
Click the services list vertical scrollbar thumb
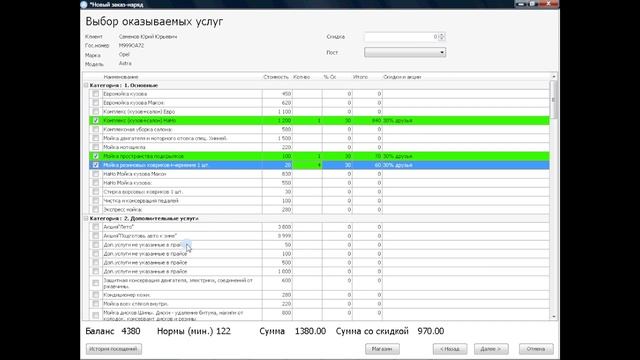(x=554, y=99)
